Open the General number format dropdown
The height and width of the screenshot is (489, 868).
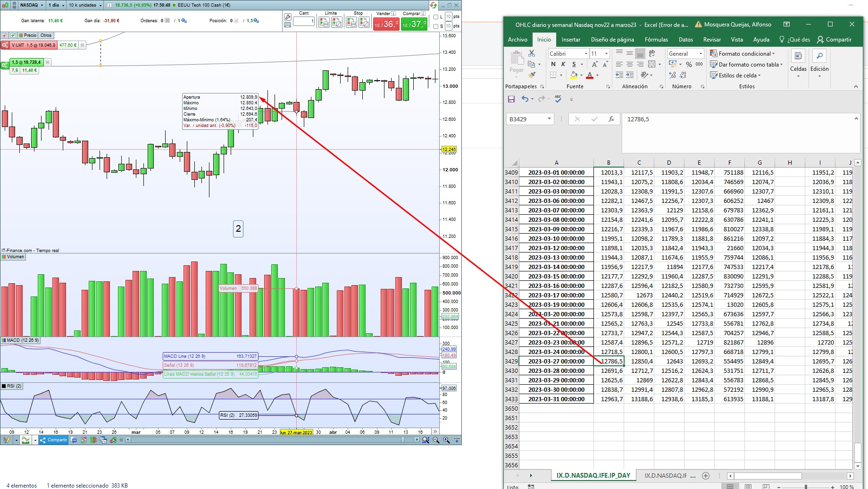tap(700, 54)
